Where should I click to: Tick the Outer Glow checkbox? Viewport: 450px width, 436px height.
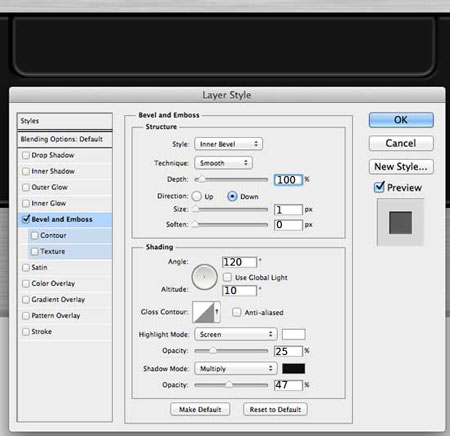26,187
